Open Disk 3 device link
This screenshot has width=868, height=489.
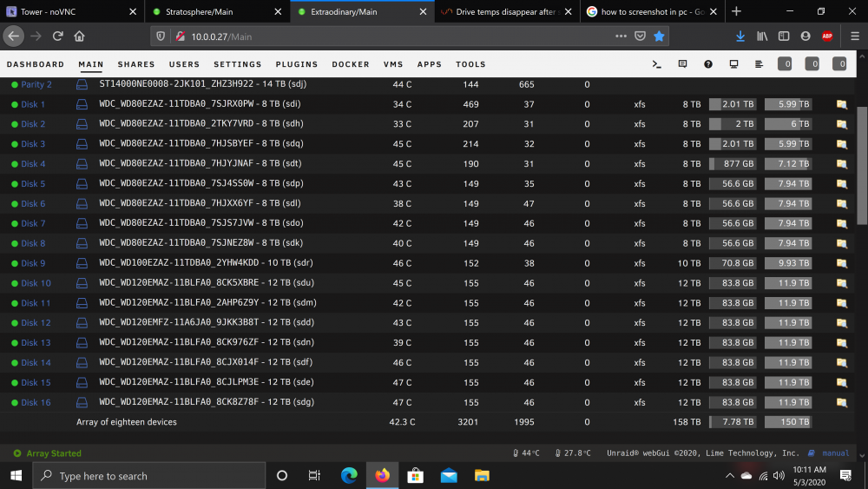[33, 144]
